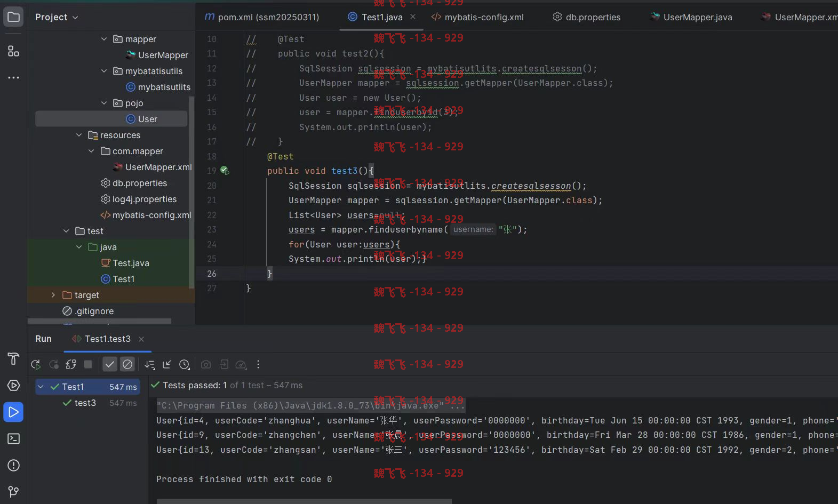
Task: Click line number 26 in gutter
Action: point(212,274)
